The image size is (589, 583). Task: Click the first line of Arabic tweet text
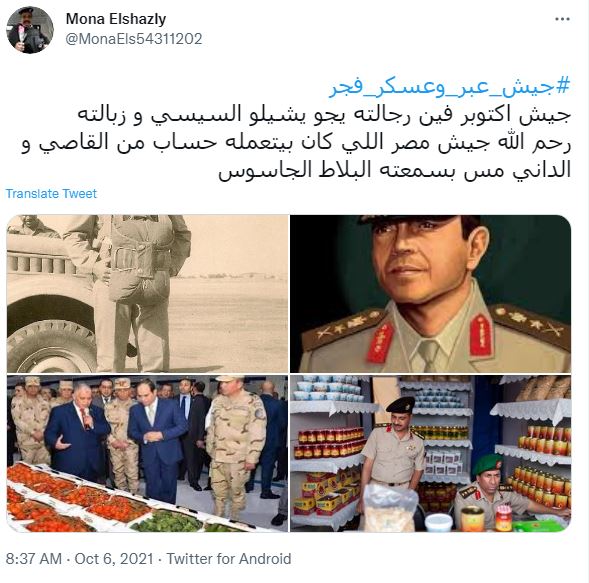pos(324,115)
